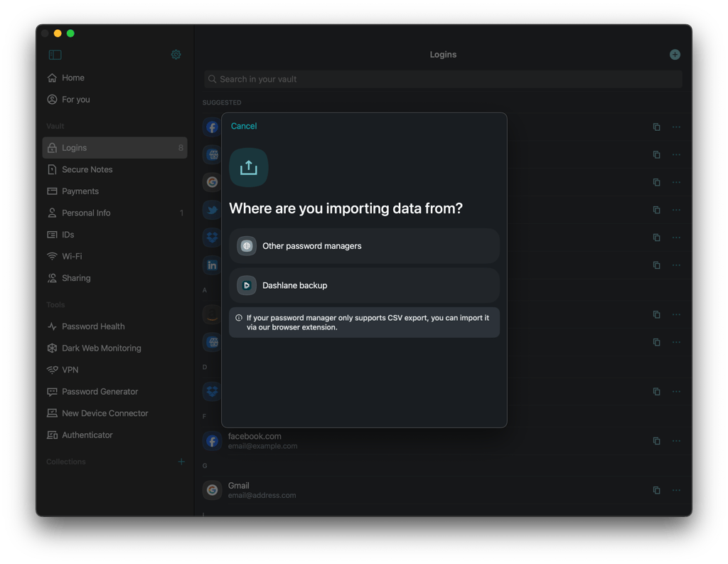Open Secure Notes section
The width and height of the screenshot is (728, 564).
pos(114,169)
